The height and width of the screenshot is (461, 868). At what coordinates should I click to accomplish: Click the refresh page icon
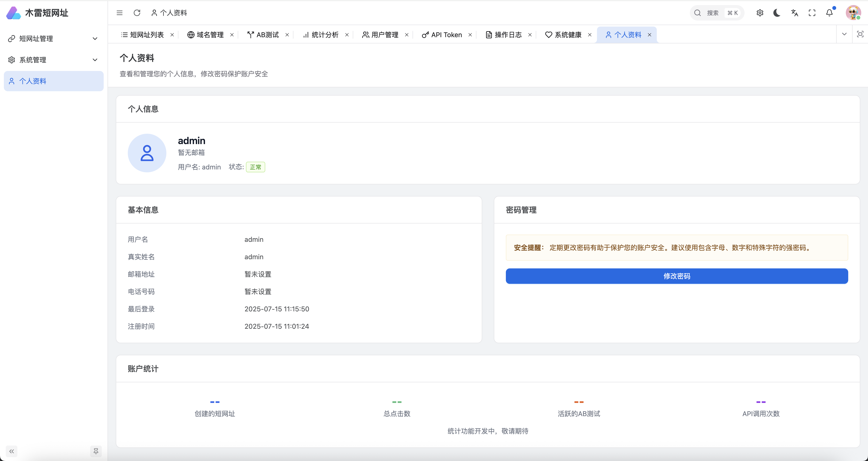coord(137,13)
